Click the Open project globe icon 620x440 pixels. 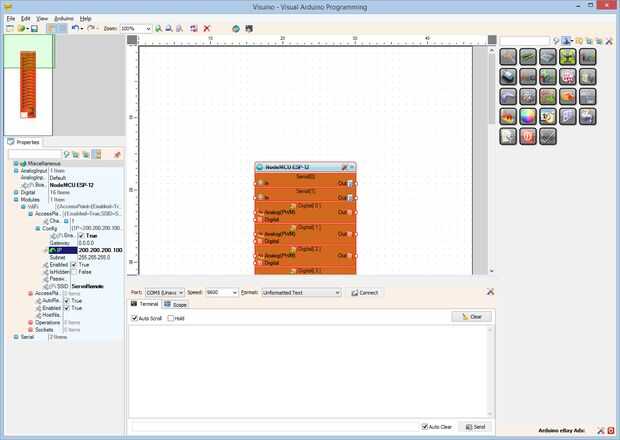click(21, 28)
